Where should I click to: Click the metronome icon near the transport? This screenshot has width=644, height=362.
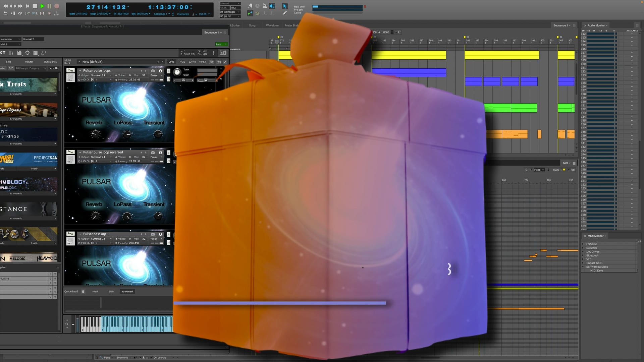click(265, 6)
